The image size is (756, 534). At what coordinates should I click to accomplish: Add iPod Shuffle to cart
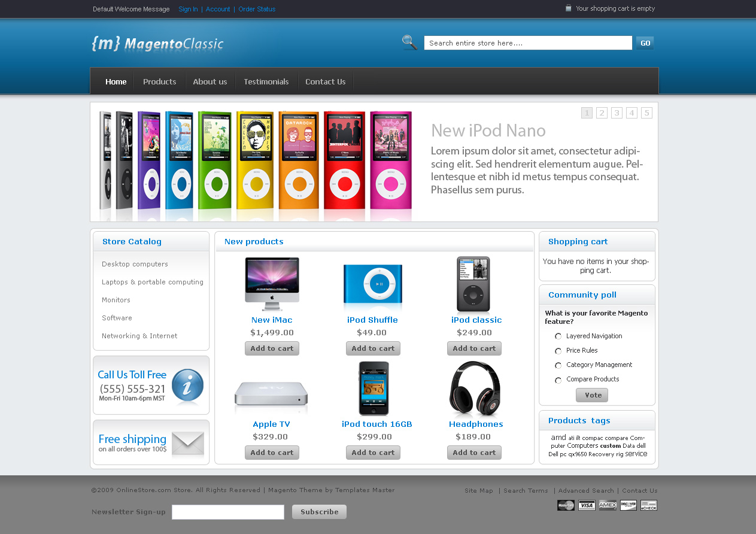pyautogui.click(x=373, y=348)
